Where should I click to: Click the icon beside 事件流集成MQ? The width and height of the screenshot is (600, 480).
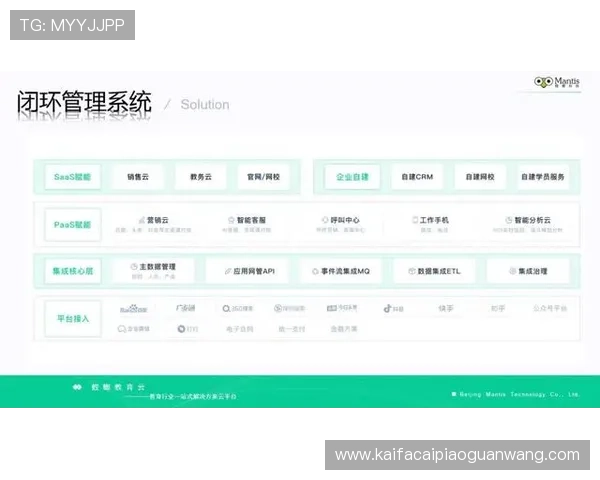coord(315,271)
